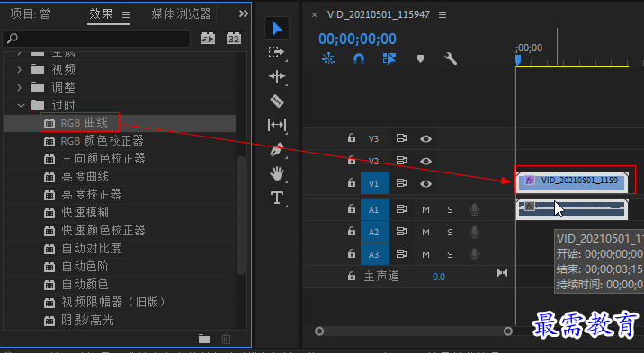Toggle sync lock on A1 track
Viewport: 644px width, 353px height.
[x=402, y=209]
